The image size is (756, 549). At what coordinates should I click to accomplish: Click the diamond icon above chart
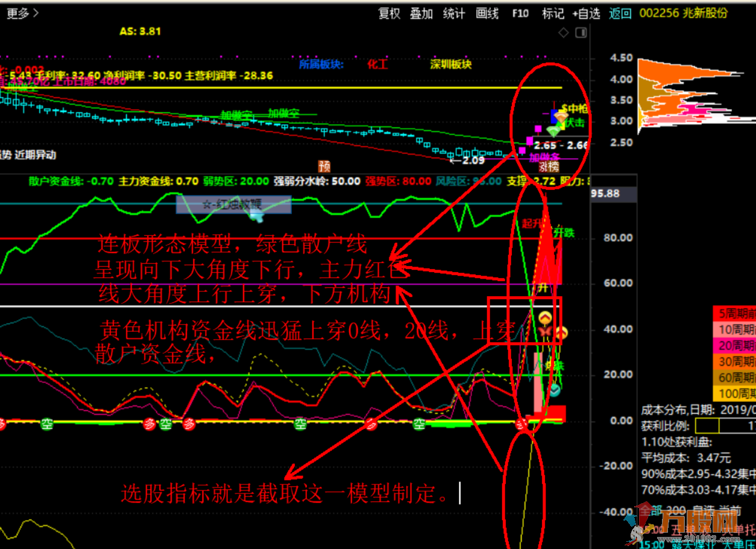(x=564, y=33)
